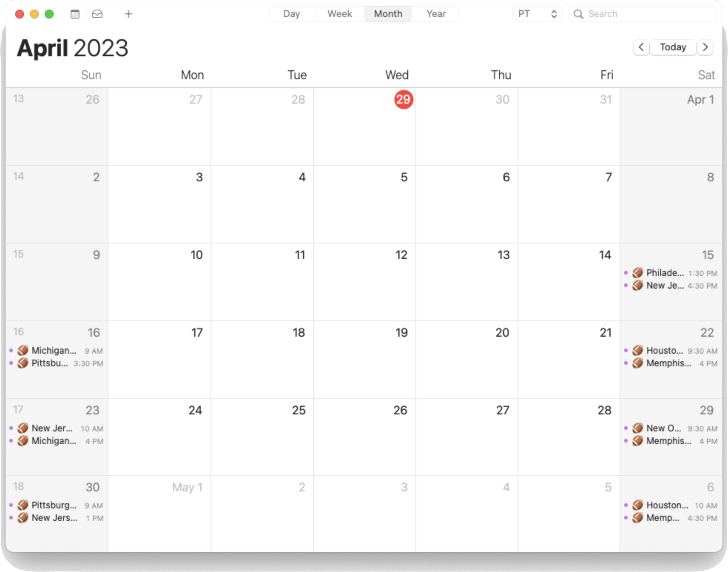Viewport: 728px width, 572px height.
Task: Click the back arrow to go to March
Action: point(642,47)
